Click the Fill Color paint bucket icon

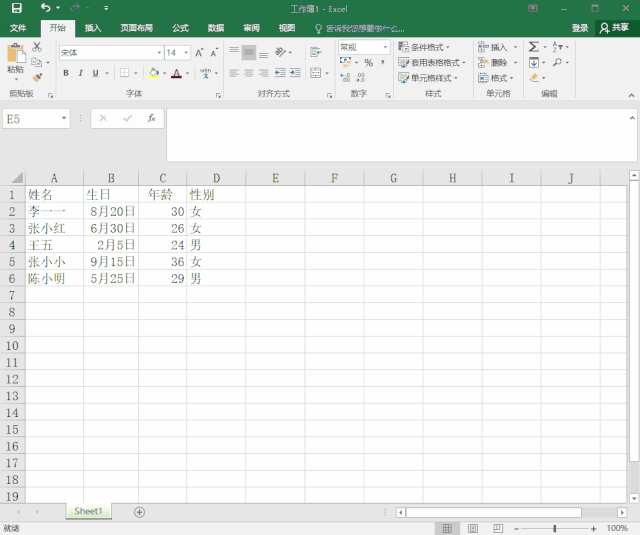tap(154, 73)
